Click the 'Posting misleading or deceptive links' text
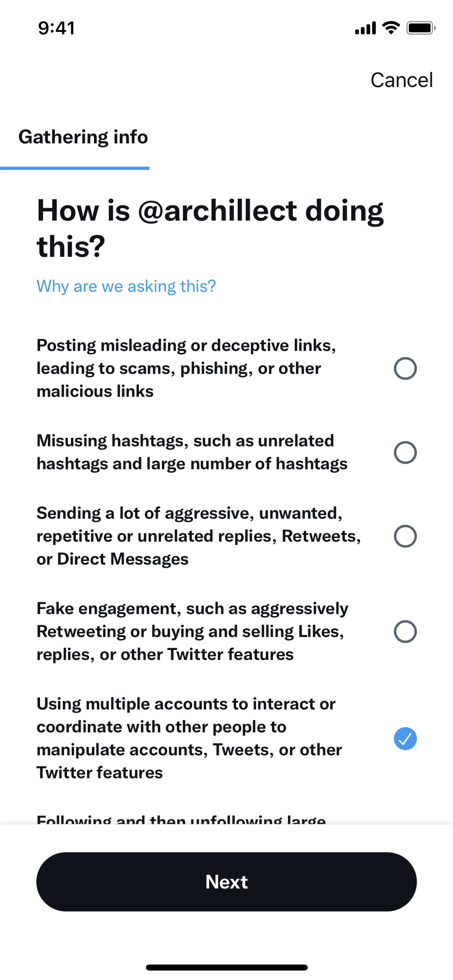Screen dimensions: 453x980 click(x=186, y=368)
